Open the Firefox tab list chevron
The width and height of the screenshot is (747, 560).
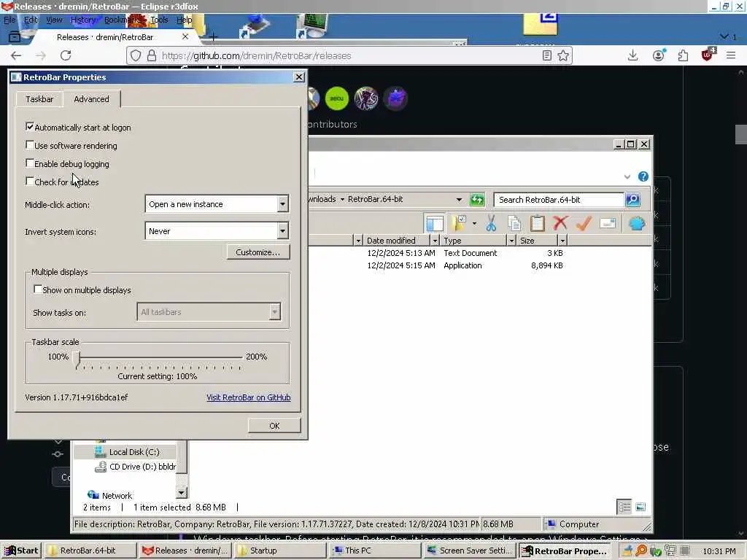click(724, 36)
